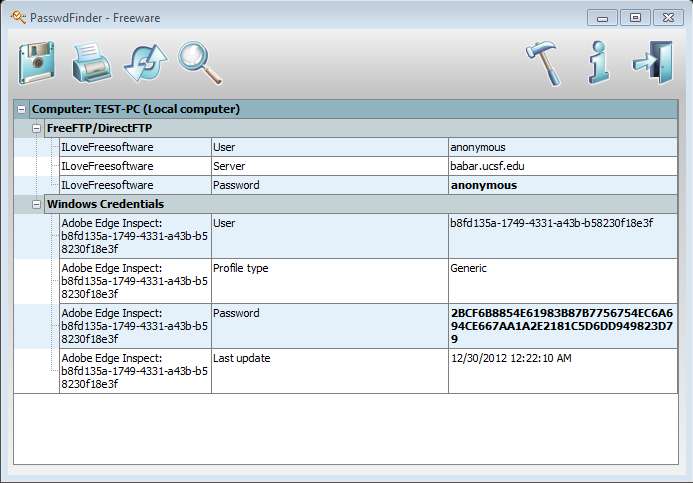Select the 12/30/2012 12:22:10 AM timestamp
The image size is (693, 483).
[511, 358]
